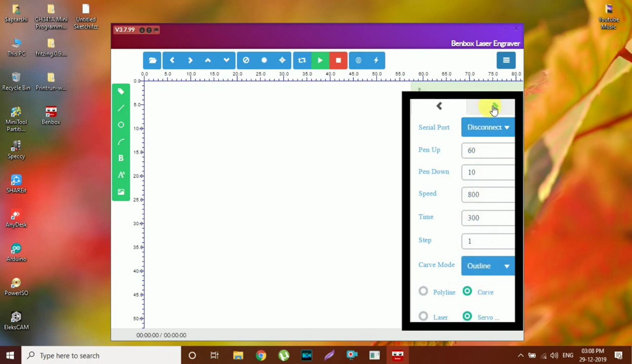Select the Untitled Sketch.fzz desktop file
The width and height of the screenshot is (632, 364).
pos(86,17)
